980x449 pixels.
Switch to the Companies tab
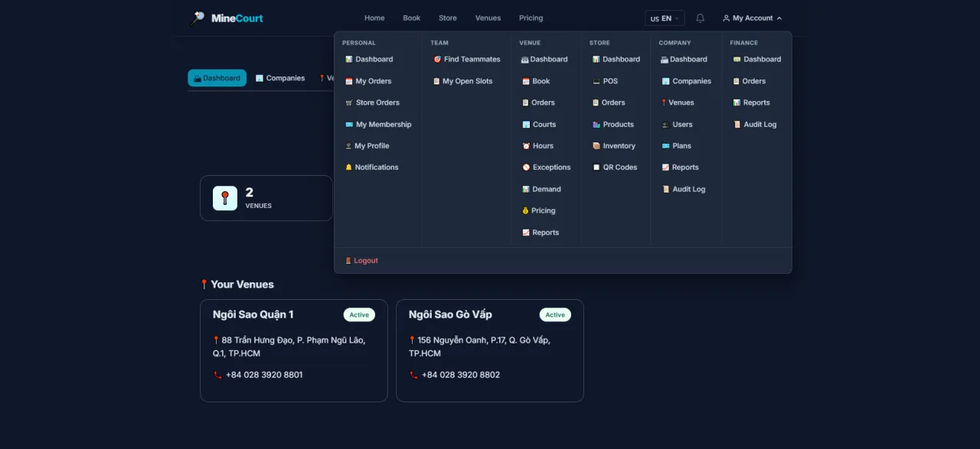(x=280, y=78)
